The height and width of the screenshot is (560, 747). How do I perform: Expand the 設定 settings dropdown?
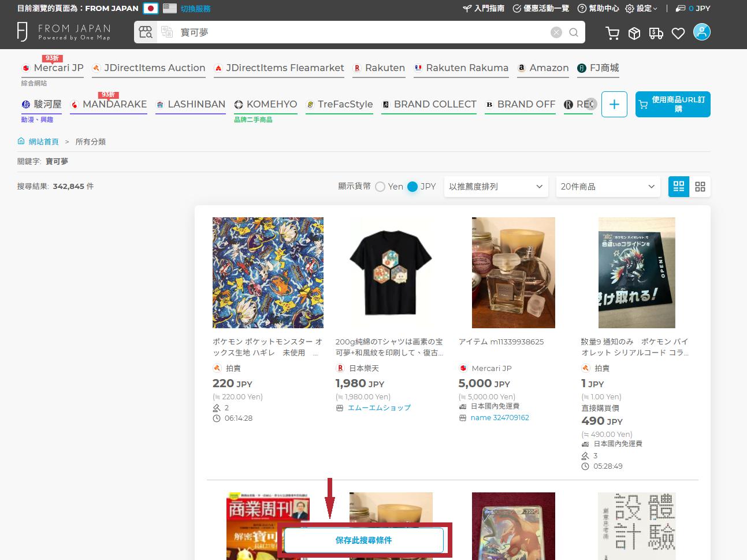[x=641, y=8]
